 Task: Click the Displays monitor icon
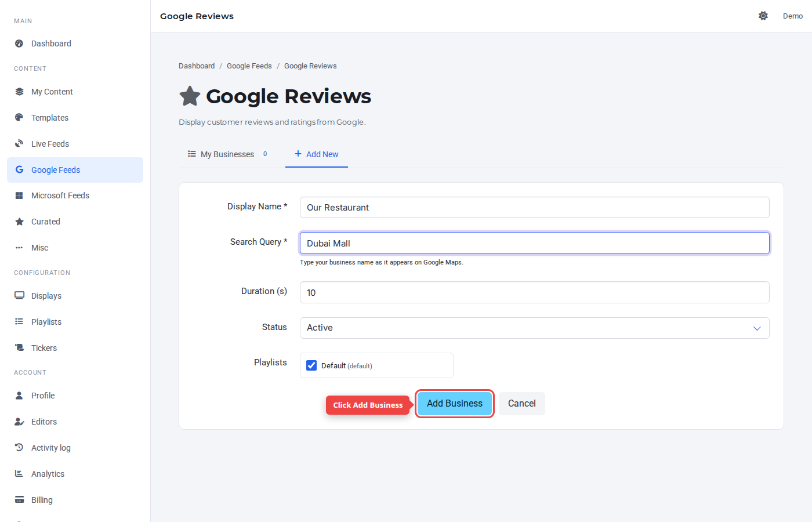(x=19, y=296)
